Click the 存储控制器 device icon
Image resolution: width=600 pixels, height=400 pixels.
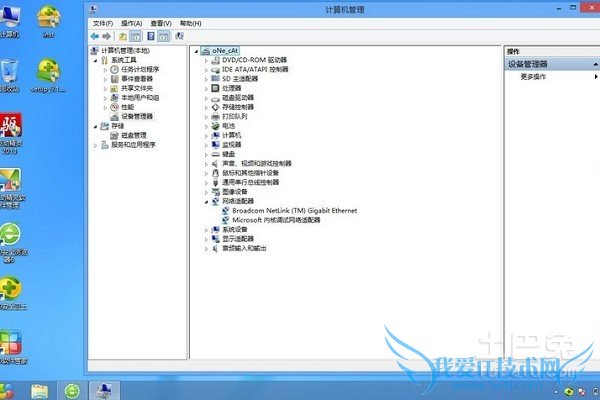click(x=215, y=107)
